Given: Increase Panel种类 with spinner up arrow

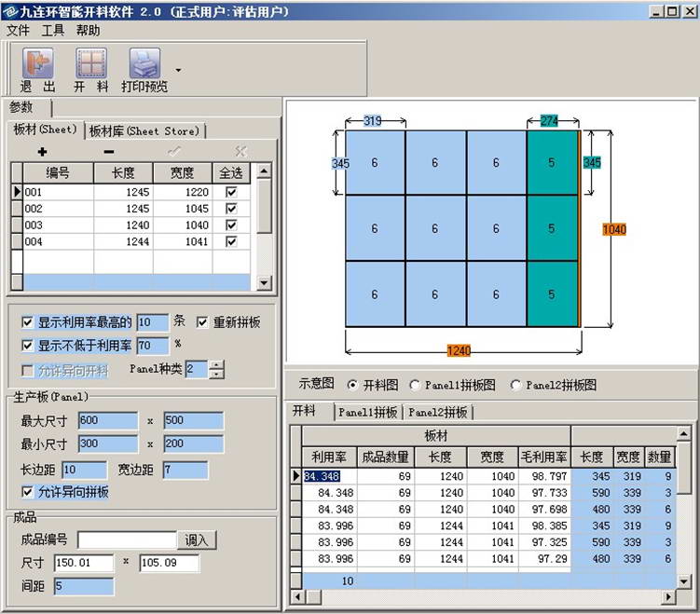Looking at the screenshot, I should pos(217,365).
